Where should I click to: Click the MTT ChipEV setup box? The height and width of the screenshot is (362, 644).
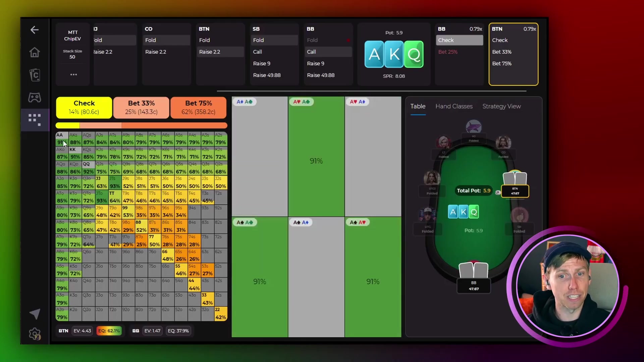click(x=72, y=36)
